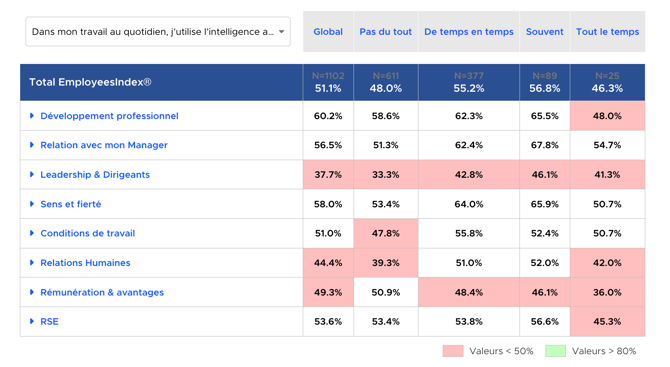This screenshot has width=670, height=367.
Task: Expand the Leadership & Dirigeants arrow
Action: [32, 174]
